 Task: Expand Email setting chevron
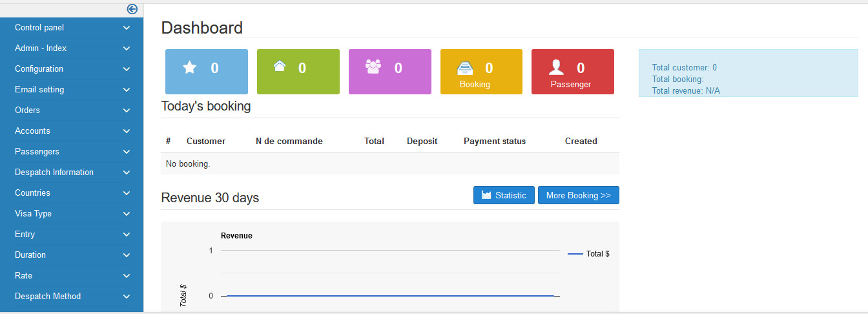pos(127,90)
